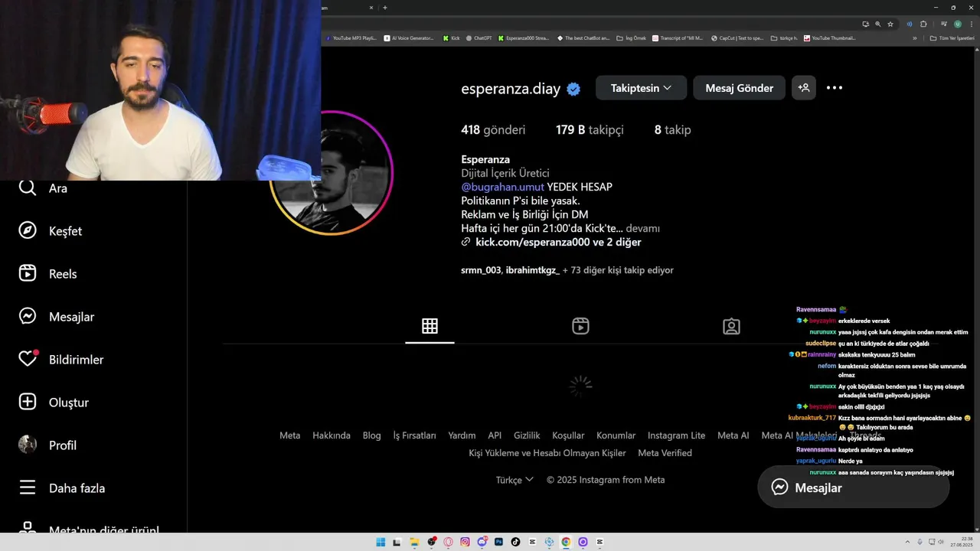This screenshot has height=551, width=980.
Task: Open the YouTube Thumbnail bookmark
Action: (x=830, y=37)
